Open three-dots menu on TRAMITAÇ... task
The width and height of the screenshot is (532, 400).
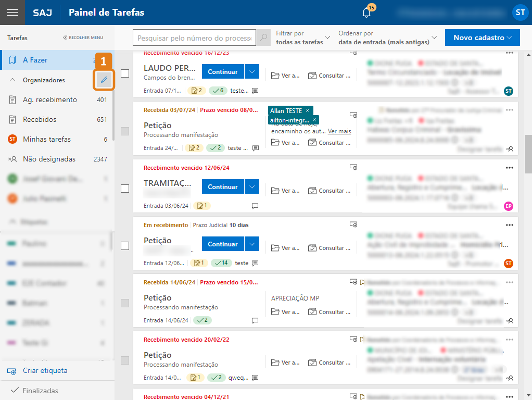tap(509, 167)
